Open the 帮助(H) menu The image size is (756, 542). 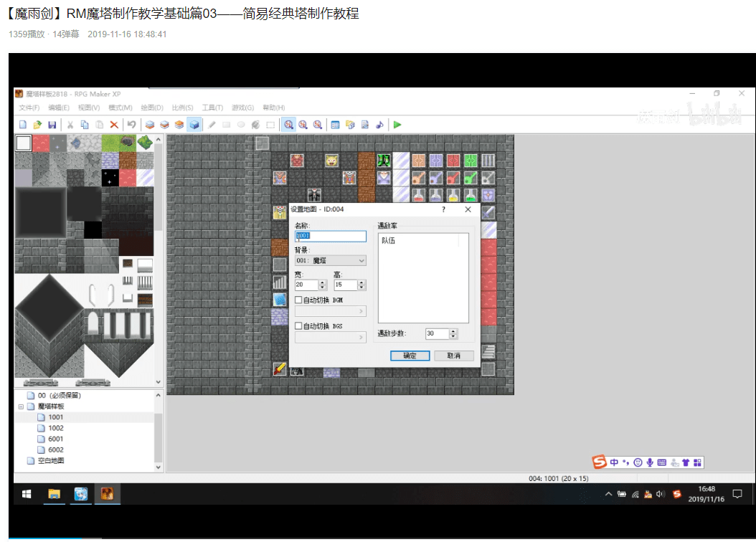273,108
